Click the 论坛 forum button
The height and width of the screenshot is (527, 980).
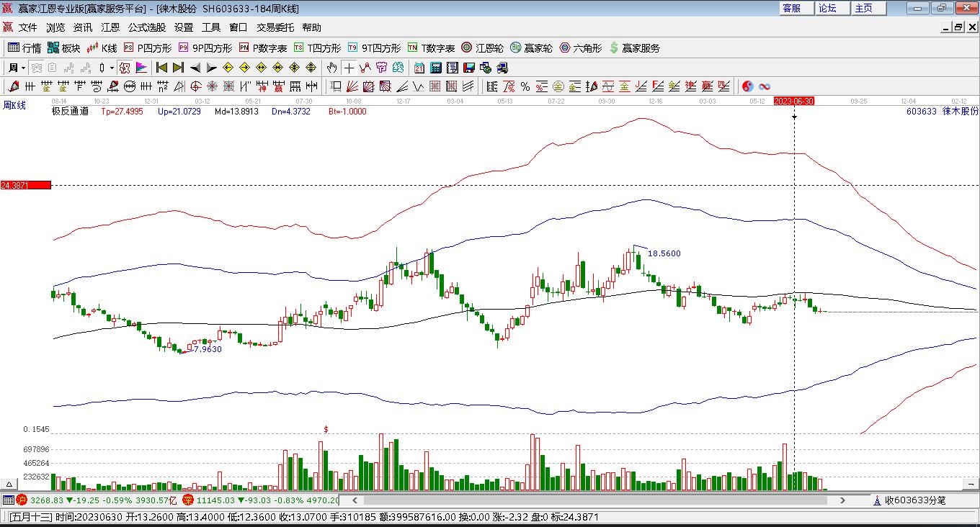832,8
